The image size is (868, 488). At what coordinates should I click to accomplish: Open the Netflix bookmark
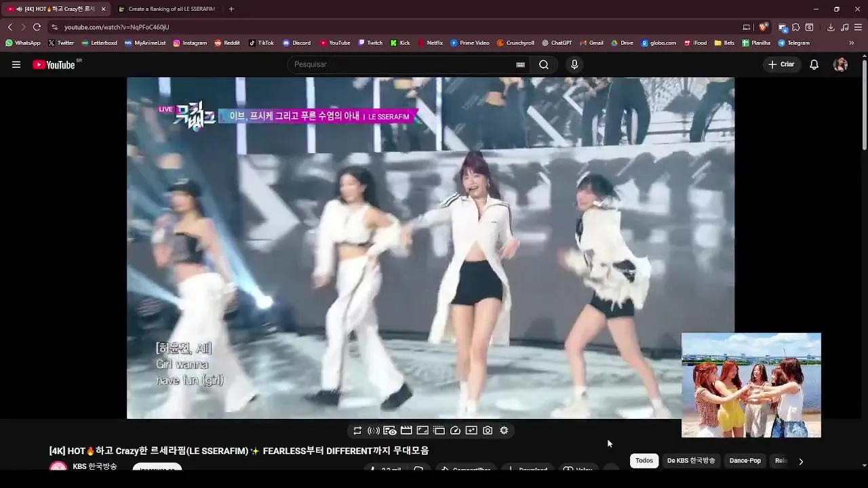point(430,43)
